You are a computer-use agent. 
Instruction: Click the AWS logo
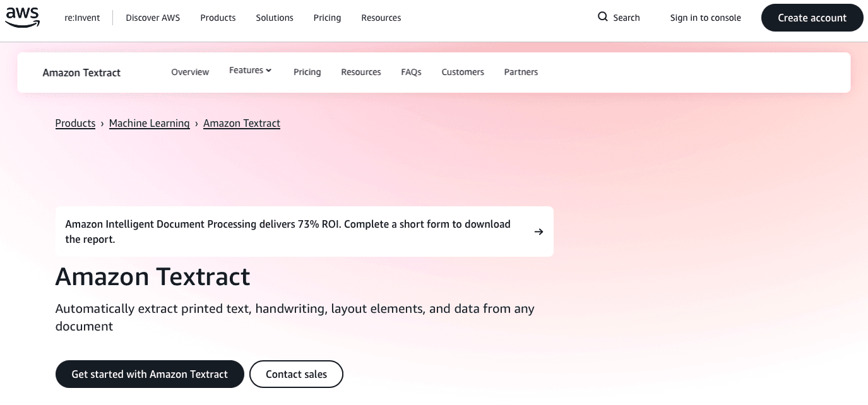click(23, 18)
